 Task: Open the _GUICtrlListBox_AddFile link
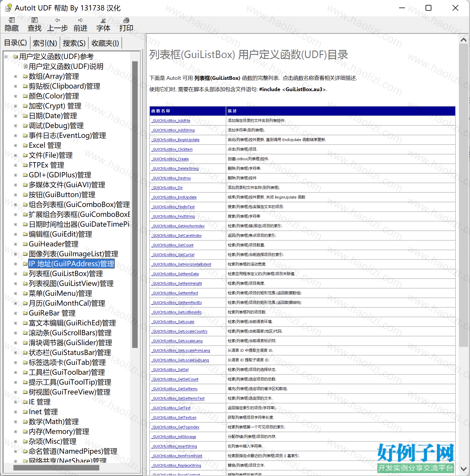[x=171, y=121]
